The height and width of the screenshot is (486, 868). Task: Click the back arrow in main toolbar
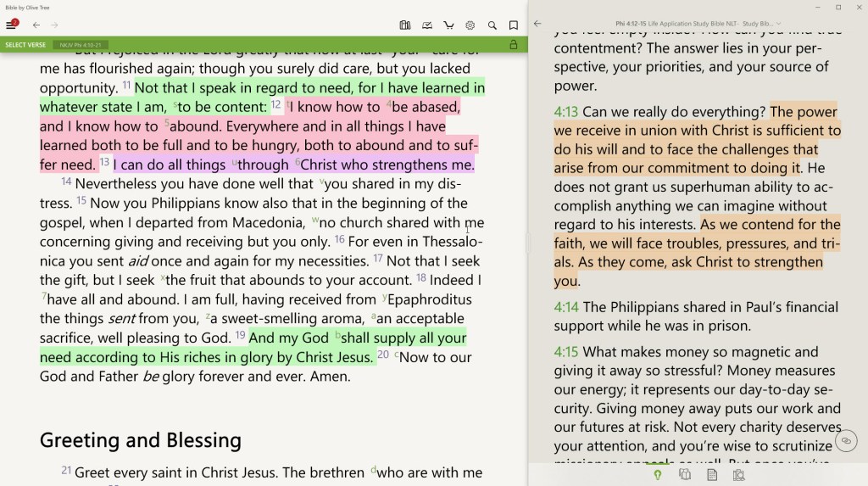coord(36,25)
